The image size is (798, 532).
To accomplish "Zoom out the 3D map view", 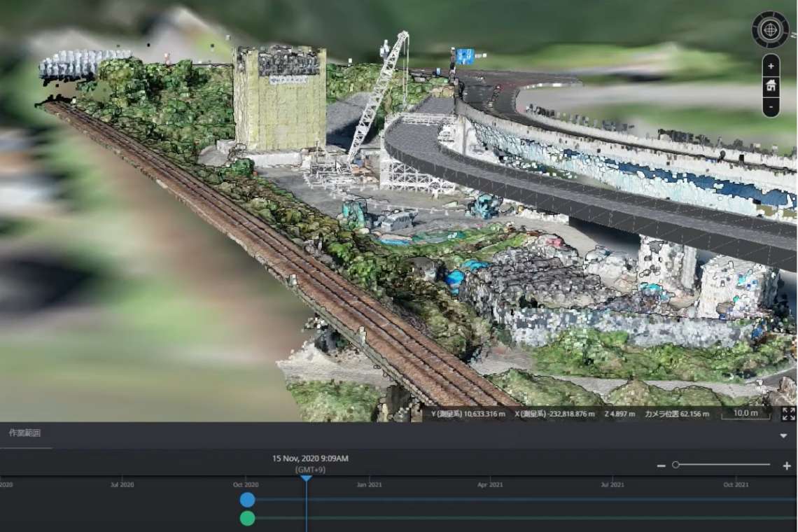I will [771, 106].
